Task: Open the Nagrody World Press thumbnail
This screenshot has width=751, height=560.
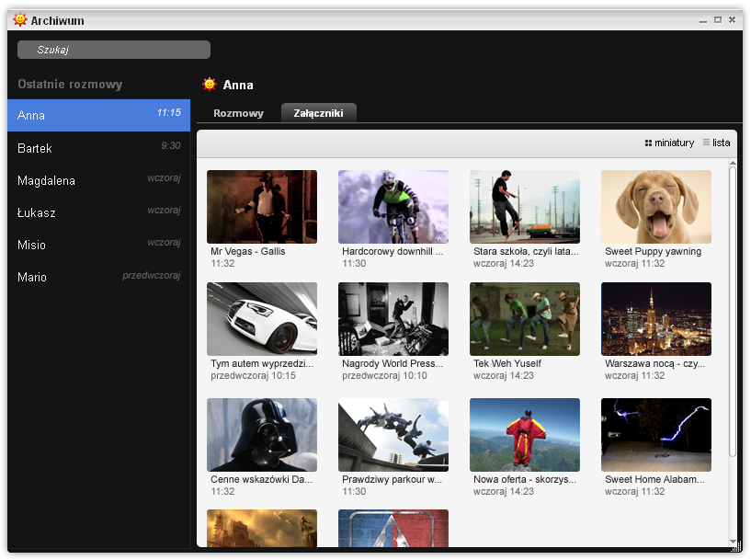Action: point(393,319)
